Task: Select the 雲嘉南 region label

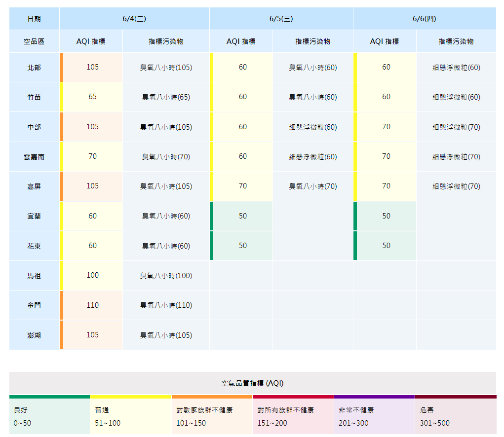Action: coord(34,156)
